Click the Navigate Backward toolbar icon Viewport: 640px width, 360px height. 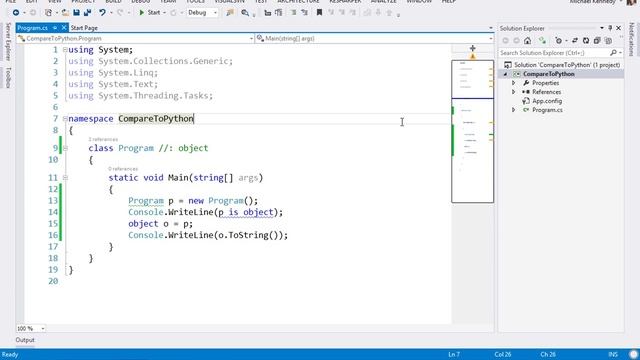pyautogui.click(x=16, y=13)
